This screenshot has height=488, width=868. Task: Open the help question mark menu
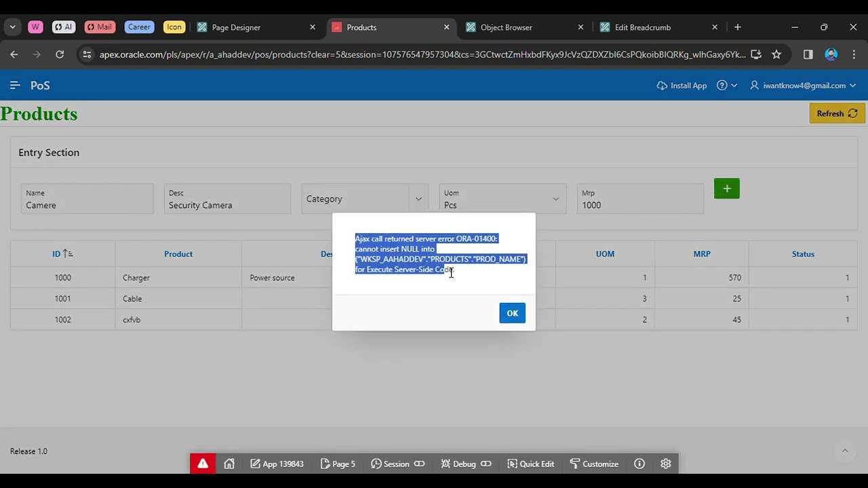[x=727, y=85]
